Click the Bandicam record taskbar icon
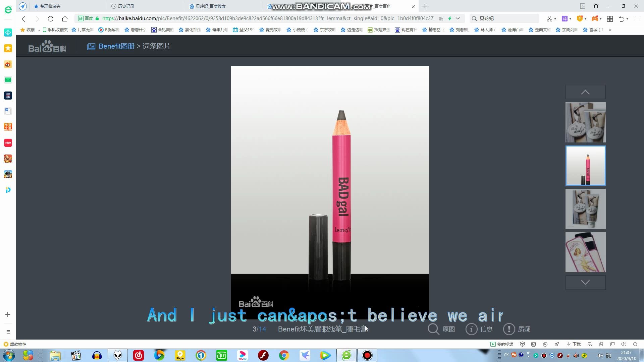 tap(367, 355)
